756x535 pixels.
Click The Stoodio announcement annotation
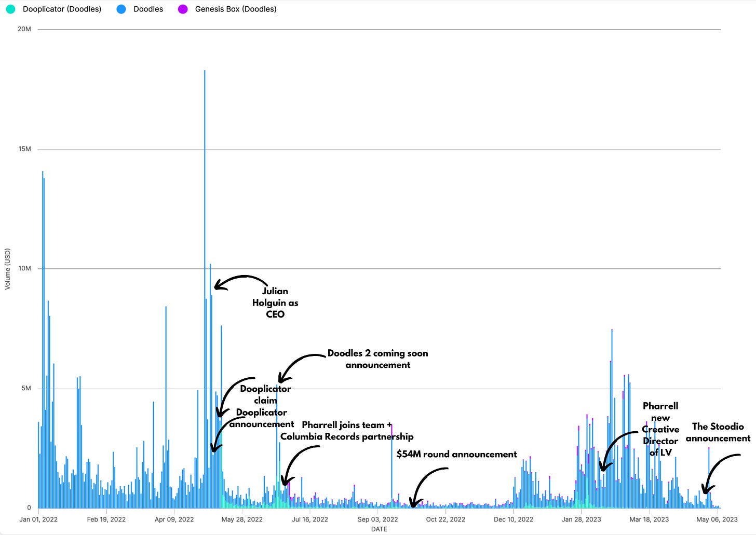(718, 432)
